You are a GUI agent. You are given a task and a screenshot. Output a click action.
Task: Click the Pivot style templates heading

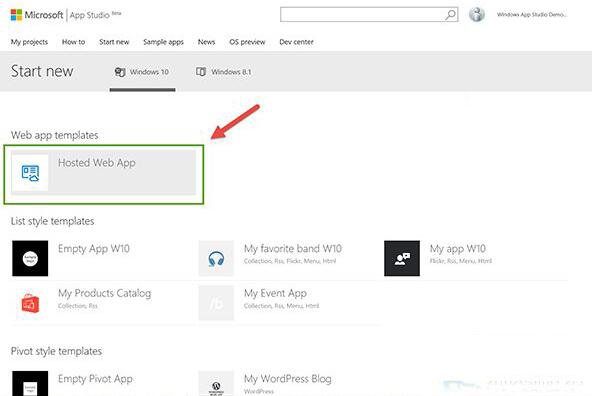[x=56, y=351]
